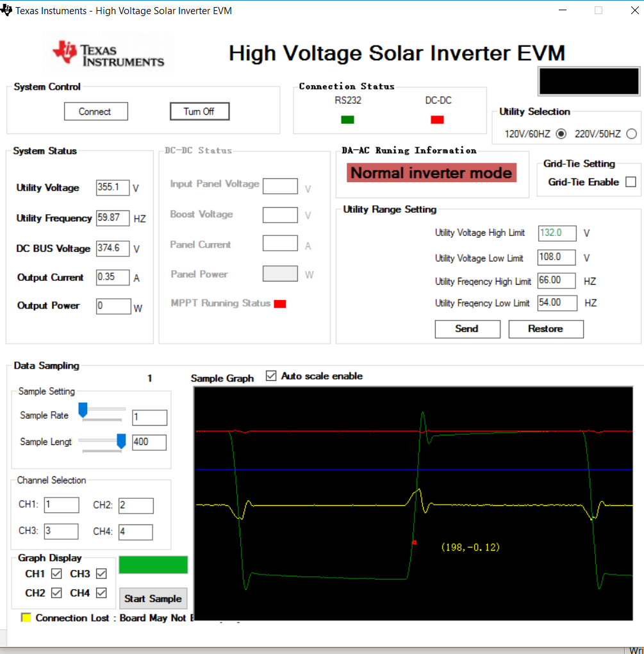Edit Utility Freqency High Limit field
This screenshot has height=654, width=644.
point(556,281)
